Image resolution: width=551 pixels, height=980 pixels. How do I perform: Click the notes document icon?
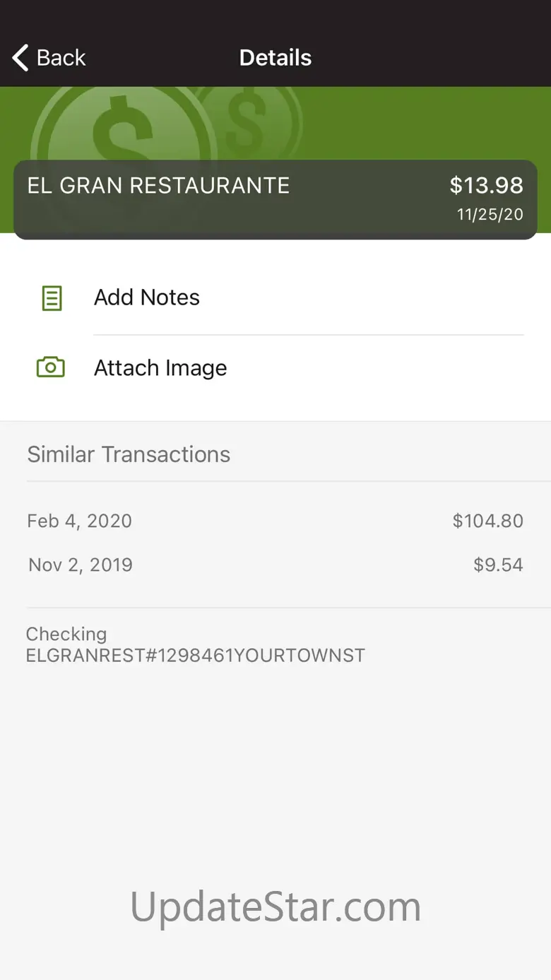52,298
